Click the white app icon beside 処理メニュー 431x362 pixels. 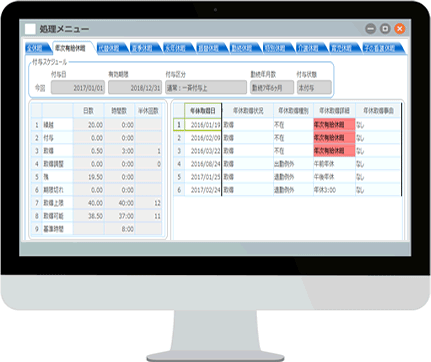pyautogui.click(x=30, y=29)
